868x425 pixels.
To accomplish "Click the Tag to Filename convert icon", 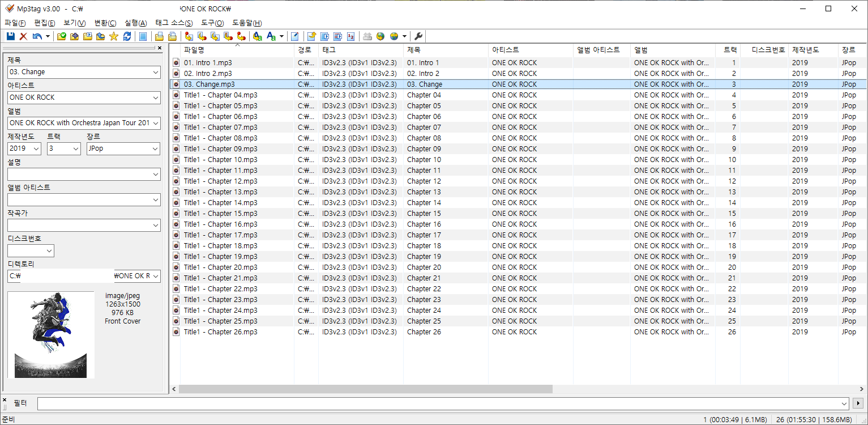I will (189, 36).
